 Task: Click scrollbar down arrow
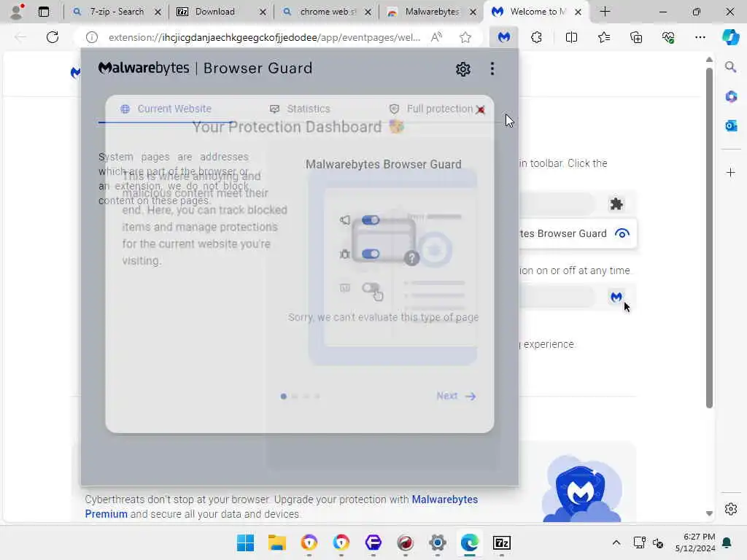pos(709,513)
